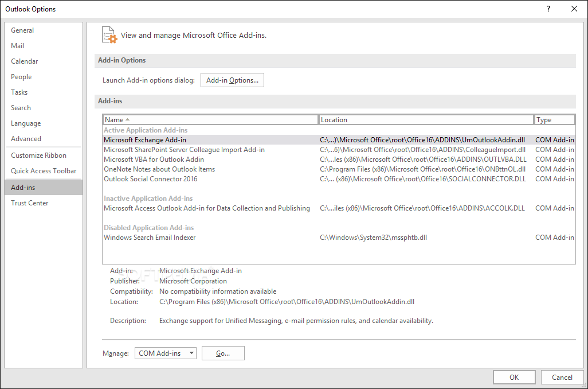The width and height of the screenshot is (588, 389).
Task: Click full Location path in details pane
Action: pos(287,302)
